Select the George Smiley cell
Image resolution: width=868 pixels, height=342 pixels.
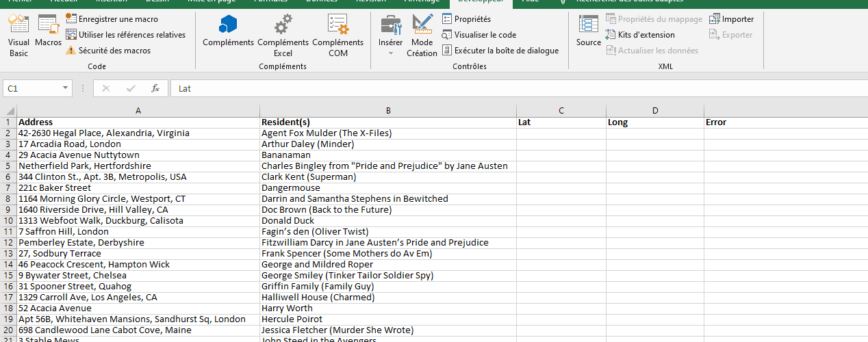coord(388,276)
